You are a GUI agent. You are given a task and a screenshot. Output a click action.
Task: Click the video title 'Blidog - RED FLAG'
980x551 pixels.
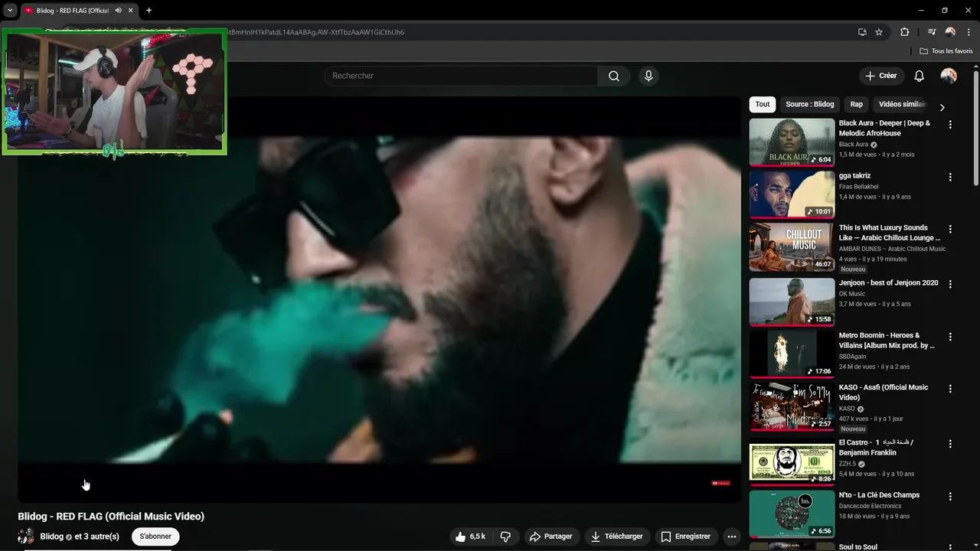(x=111, y=517)
